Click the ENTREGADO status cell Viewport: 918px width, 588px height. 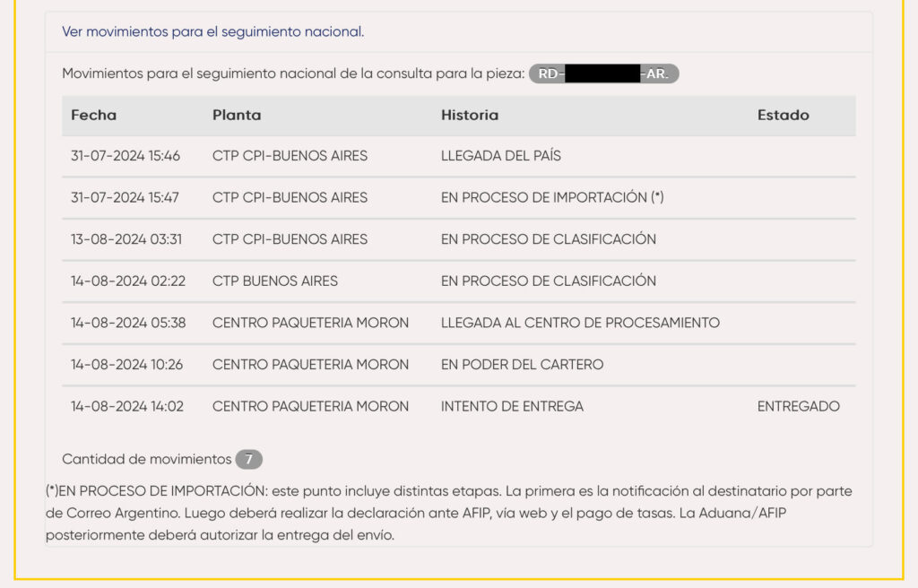point(798,406)
